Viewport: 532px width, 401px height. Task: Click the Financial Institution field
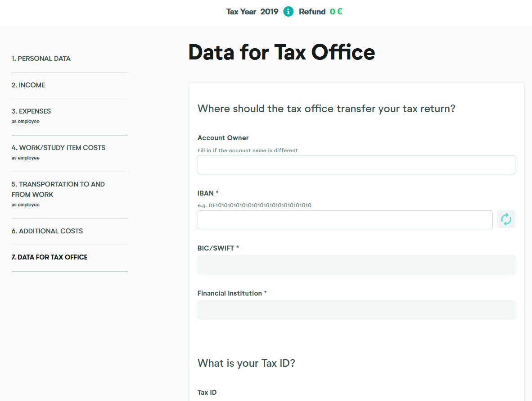tap(356, 310)
